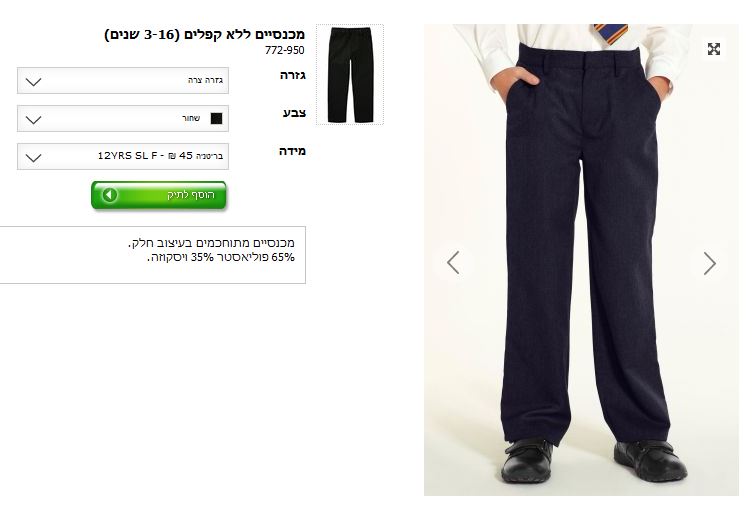Image resolution: width=753 pixels, height=507 pixels.
Task: Click the מידה label
Action: [292, 151]
